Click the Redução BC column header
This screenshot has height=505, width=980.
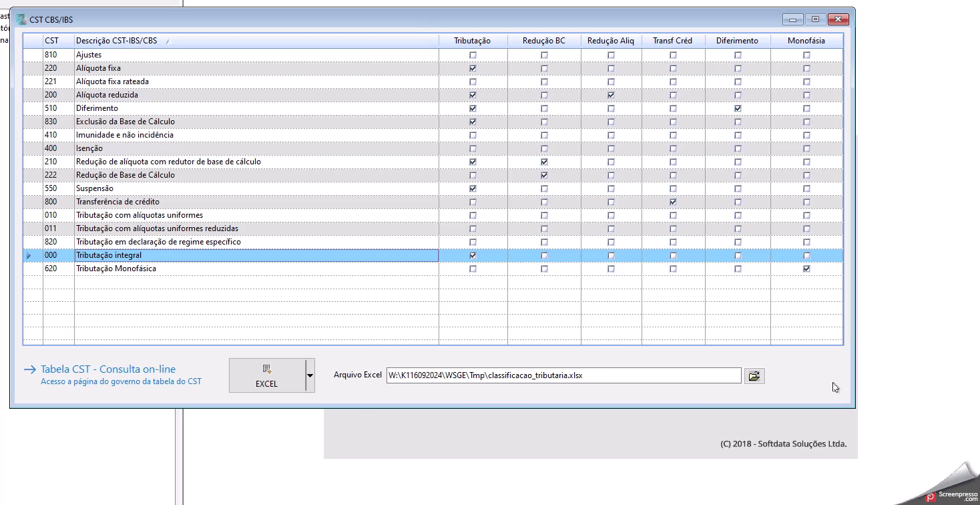tap(544, 41)
